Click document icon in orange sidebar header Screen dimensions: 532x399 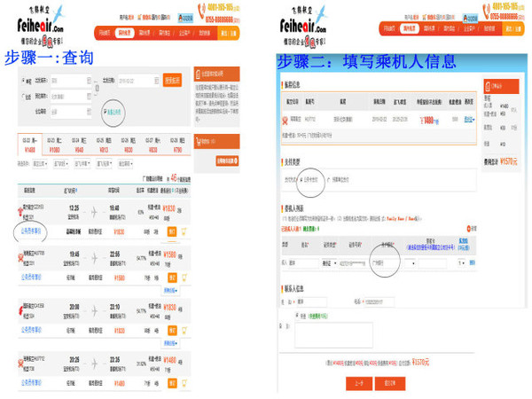pyautogui.click(x=198, y=74)
